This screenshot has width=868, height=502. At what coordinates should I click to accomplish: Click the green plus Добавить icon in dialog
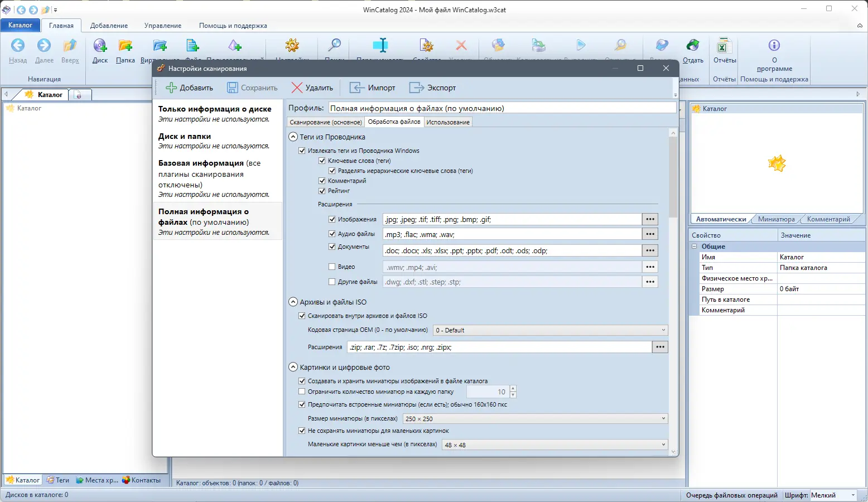[x=171, y=88]
